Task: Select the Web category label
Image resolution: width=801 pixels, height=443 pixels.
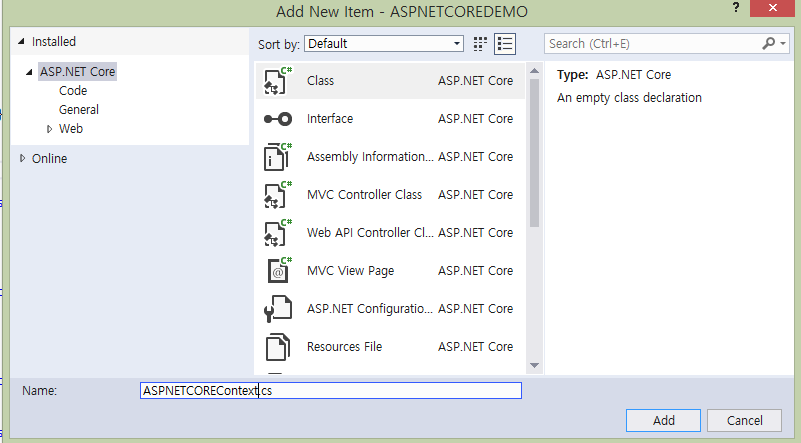Action: click(71, 129)
